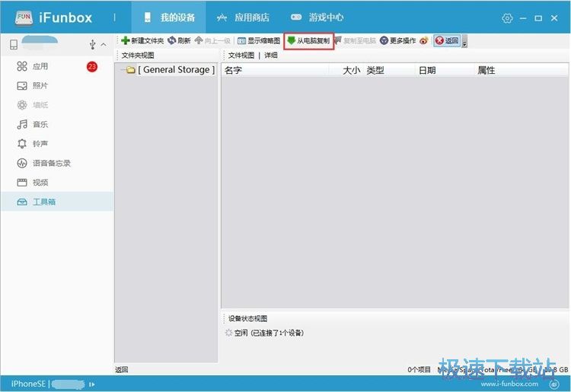Click the iFunbox logo icon
Image resolution: width=571 pixels, height=392 pixels.
24,18
